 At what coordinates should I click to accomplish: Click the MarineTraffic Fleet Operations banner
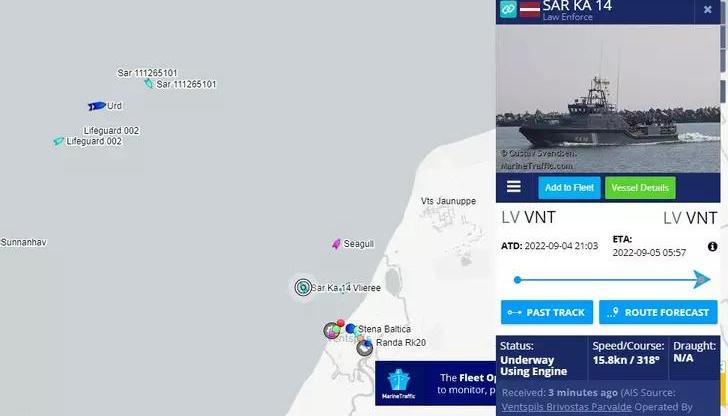[x=436, y=383]
